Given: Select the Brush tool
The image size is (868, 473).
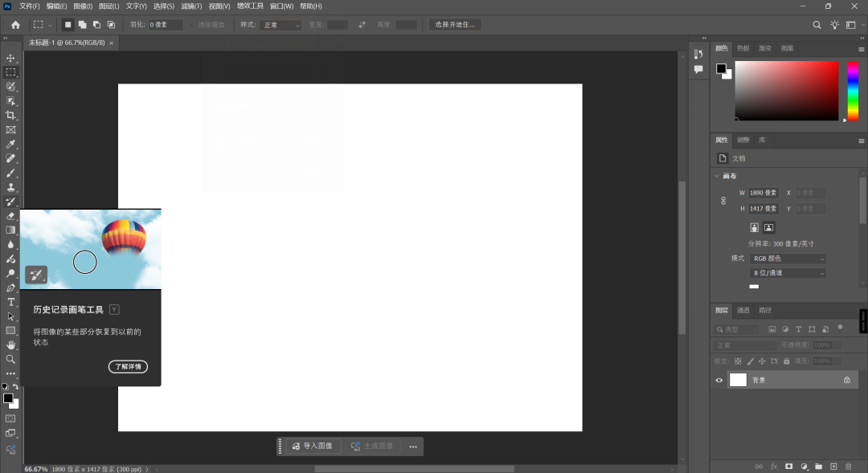Looking at the screenshot, I should 10,173.
